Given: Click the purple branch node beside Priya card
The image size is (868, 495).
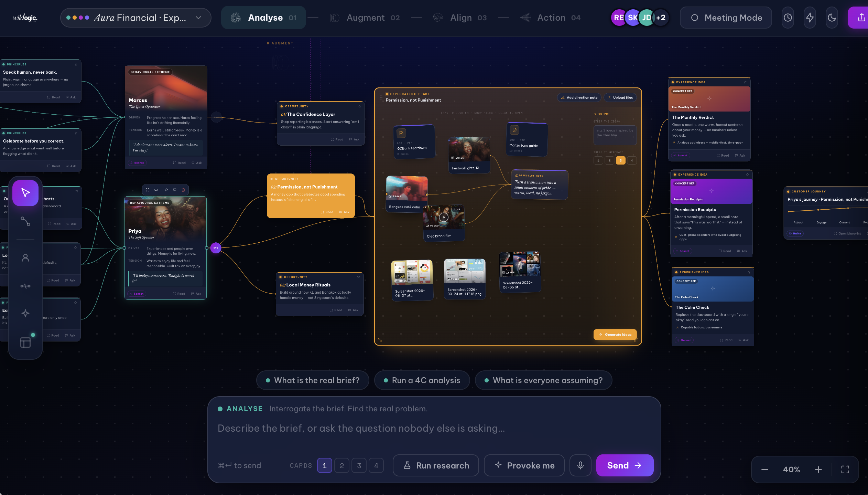Looking at the screenshot, I should click(x=216, y=248).
